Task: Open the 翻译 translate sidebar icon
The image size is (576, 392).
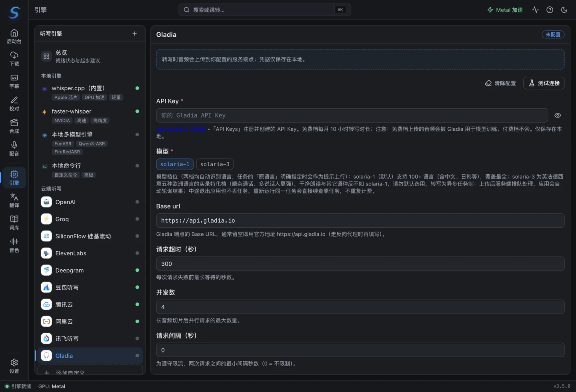Action: 14,200
